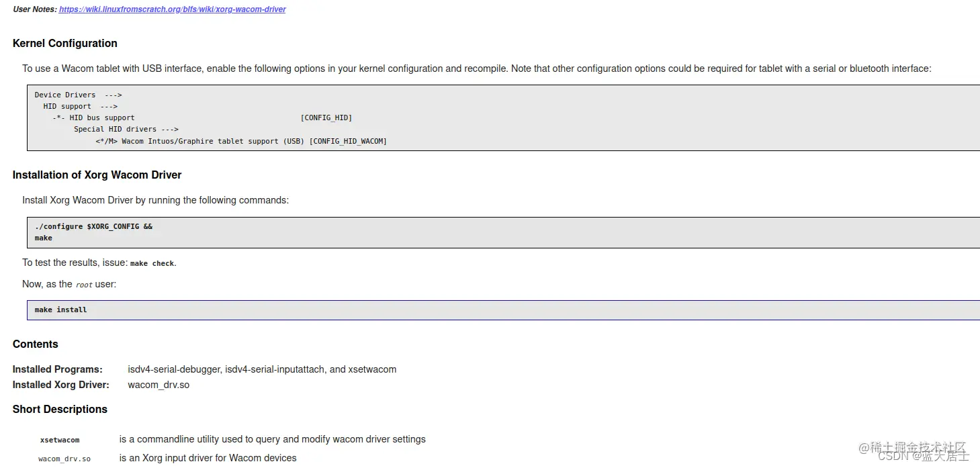Click the 'Contents' heading
This screenshot has height=468, width=980.
click(36, 344)
